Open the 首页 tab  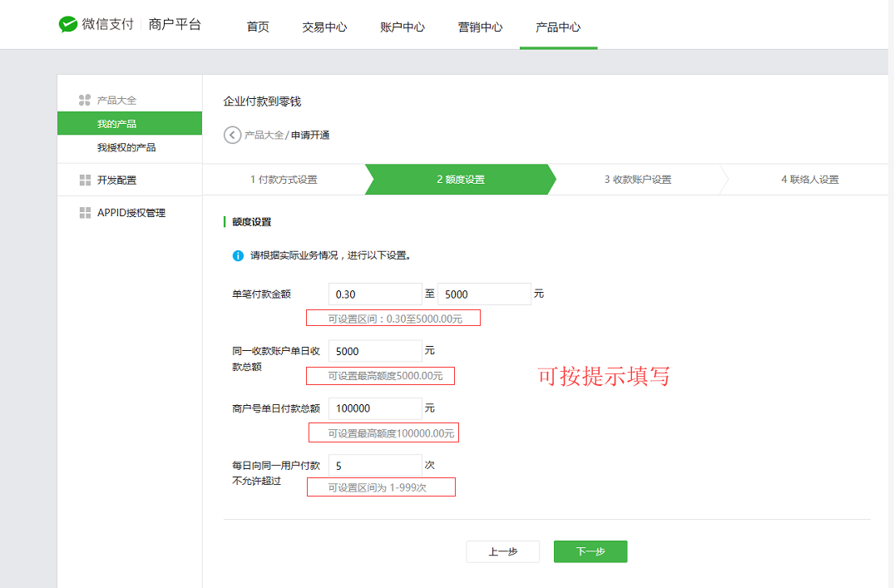pyautogui.click(x=258, y=27)
